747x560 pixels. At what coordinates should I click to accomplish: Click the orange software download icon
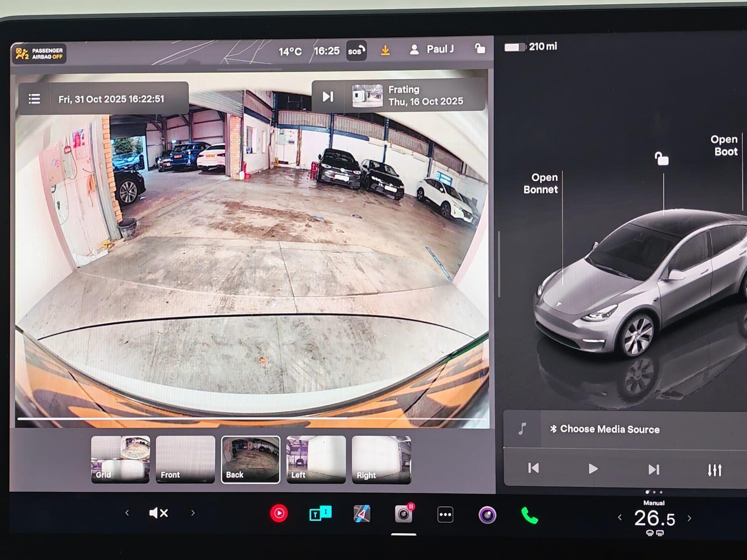(385, 50)
